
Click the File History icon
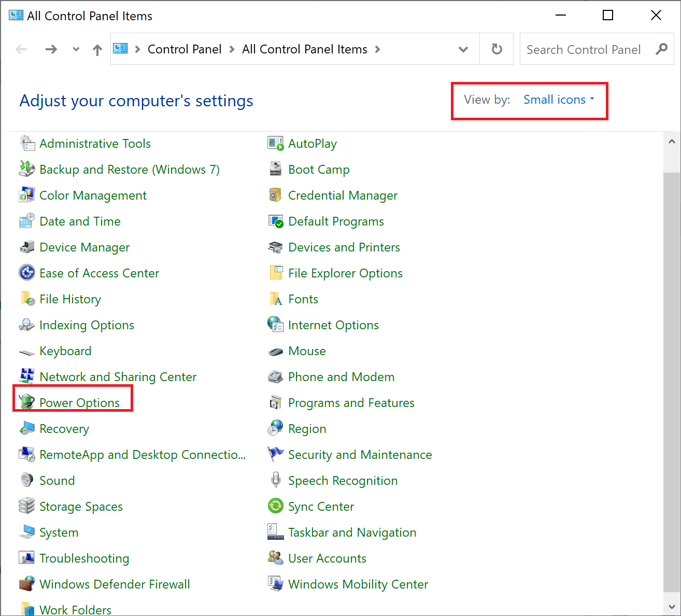click(x=27, y=299)
